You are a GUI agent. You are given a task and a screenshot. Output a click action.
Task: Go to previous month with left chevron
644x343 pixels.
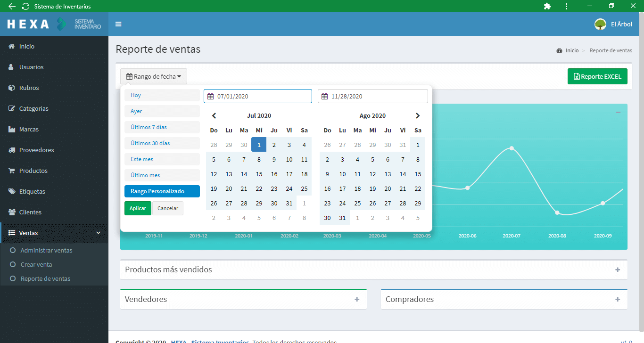[214, 115]
